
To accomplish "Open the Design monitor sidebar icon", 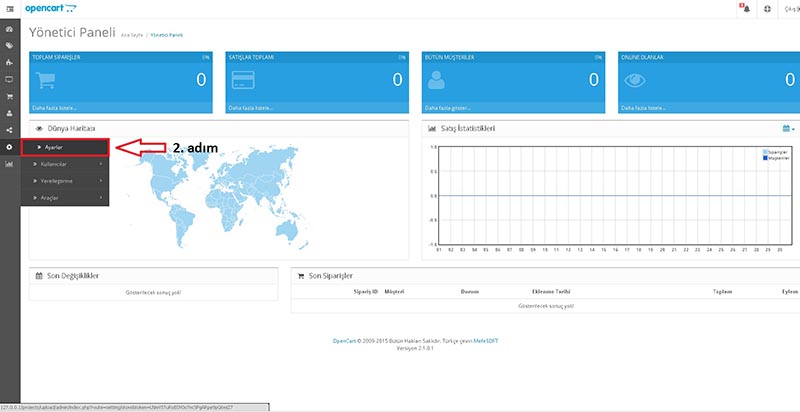I will [x=9, y=80].
